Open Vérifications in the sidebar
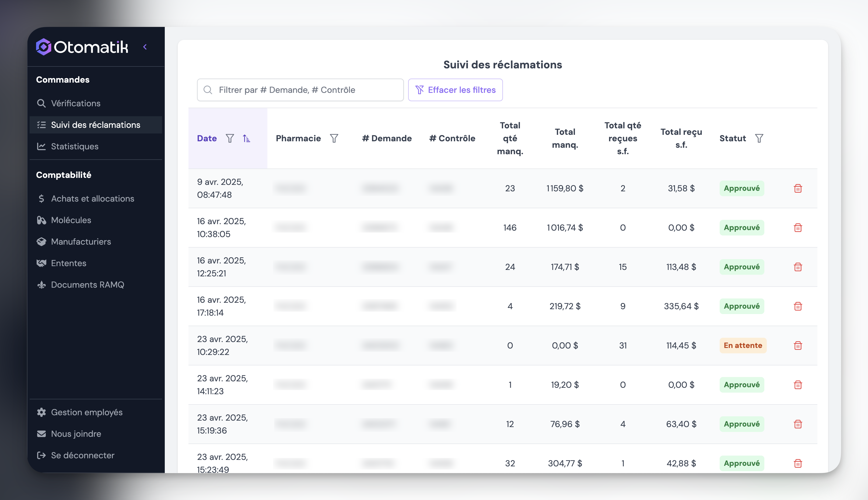Image resolution: width=868 pixels, height=500 pixels. 76,103
